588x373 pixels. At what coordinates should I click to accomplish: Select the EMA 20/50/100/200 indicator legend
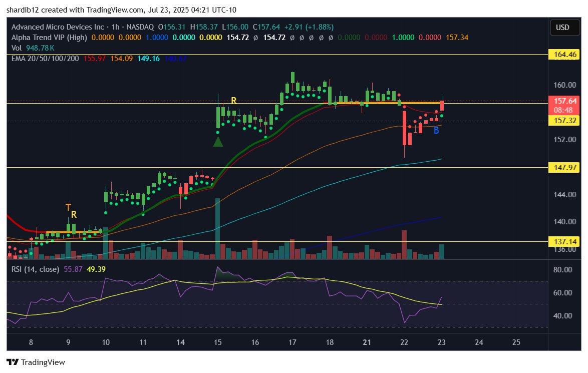tap(45, 59)
